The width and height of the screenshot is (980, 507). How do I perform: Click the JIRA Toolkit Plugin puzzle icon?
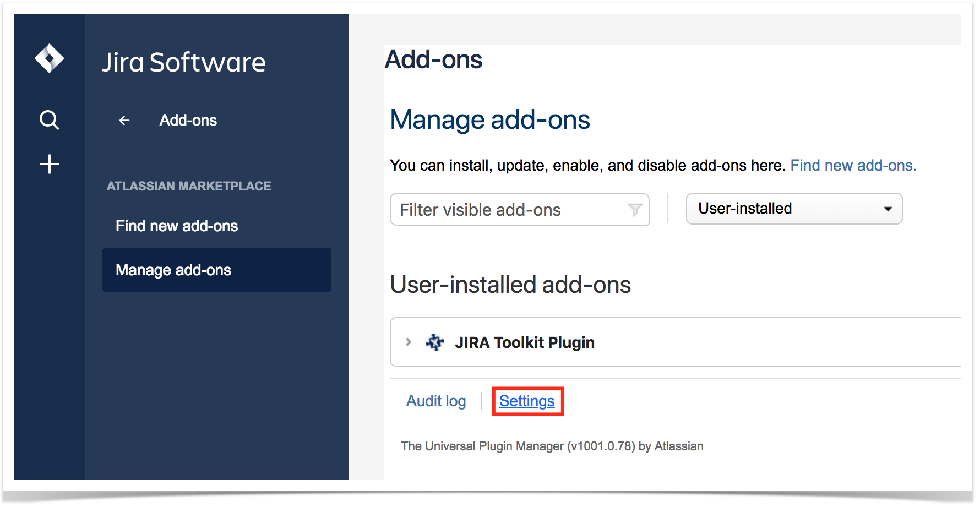coord(435,342)
